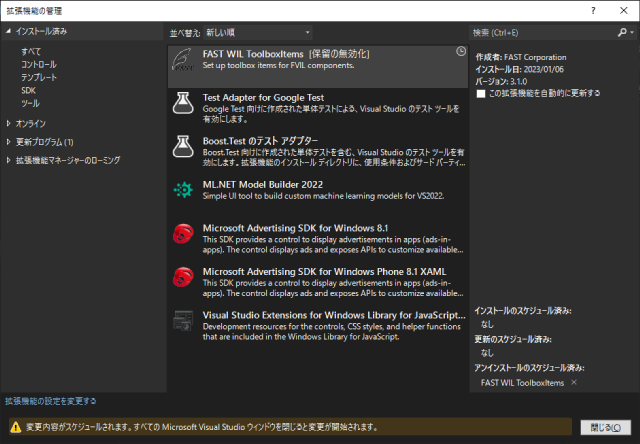Image resolution: width=640 pixels, height=444 pixels.
Task: Click the FAST WIL ToolboxItems feather icon
Action: 182,60
